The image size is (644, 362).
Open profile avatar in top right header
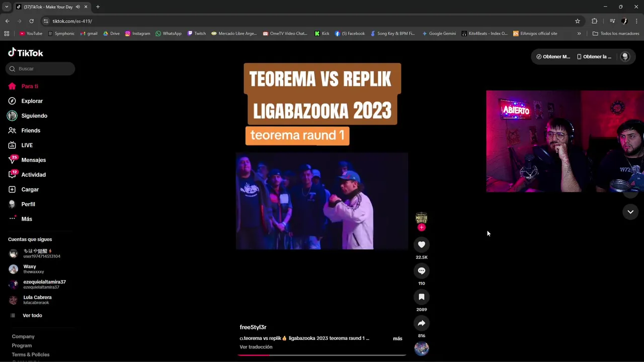(625, 57)
